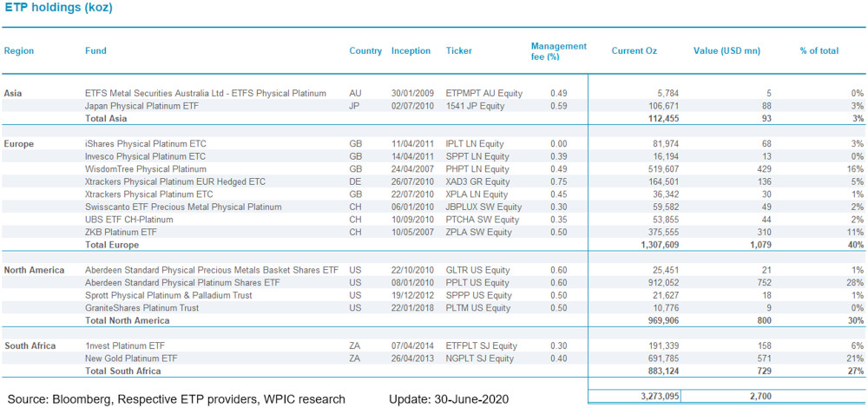This screenshot has height=408, width=868.
Task: Select Xtrackers Physical Platinum EUR Hedged ETC
Action: pos(175,181)
